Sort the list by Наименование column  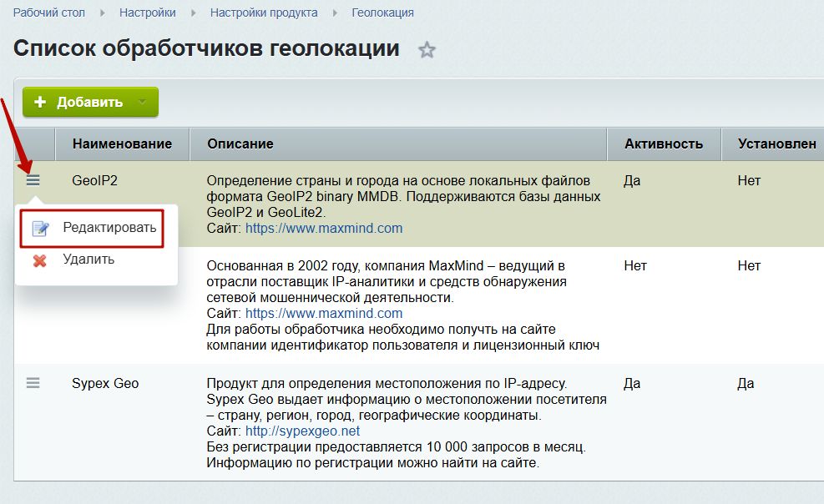pos(122,144)
